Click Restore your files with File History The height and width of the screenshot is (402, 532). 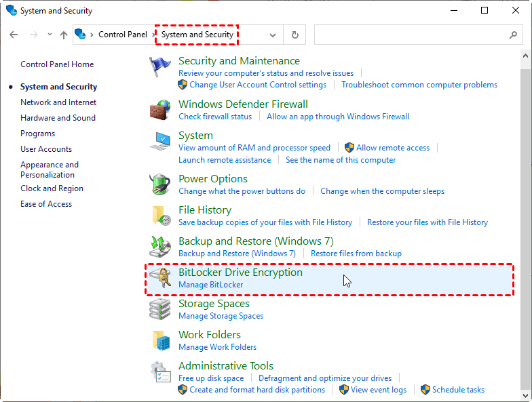(427, 222)
